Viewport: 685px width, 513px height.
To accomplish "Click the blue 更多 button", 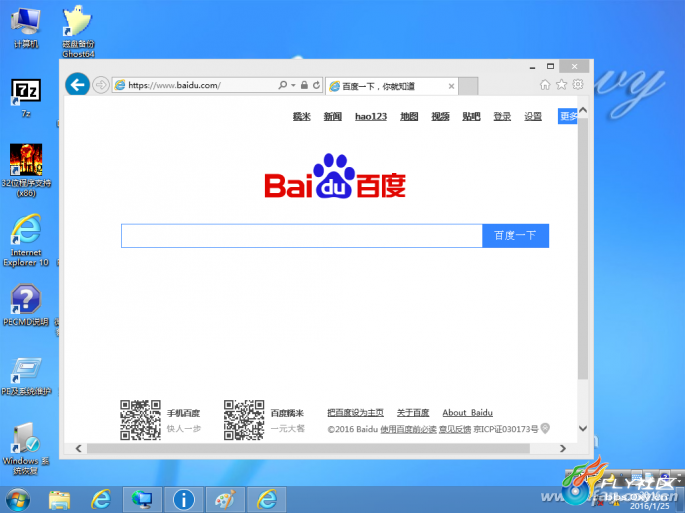I will 567,116.
